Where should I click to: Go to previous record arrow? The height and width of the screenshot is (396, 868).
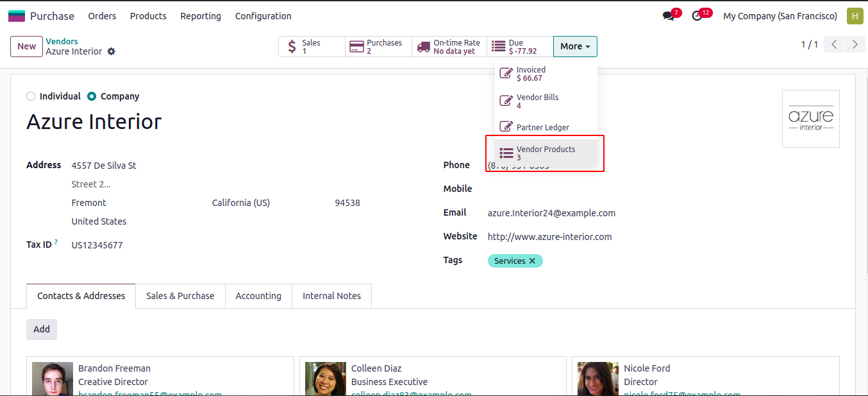coord(834,44)
